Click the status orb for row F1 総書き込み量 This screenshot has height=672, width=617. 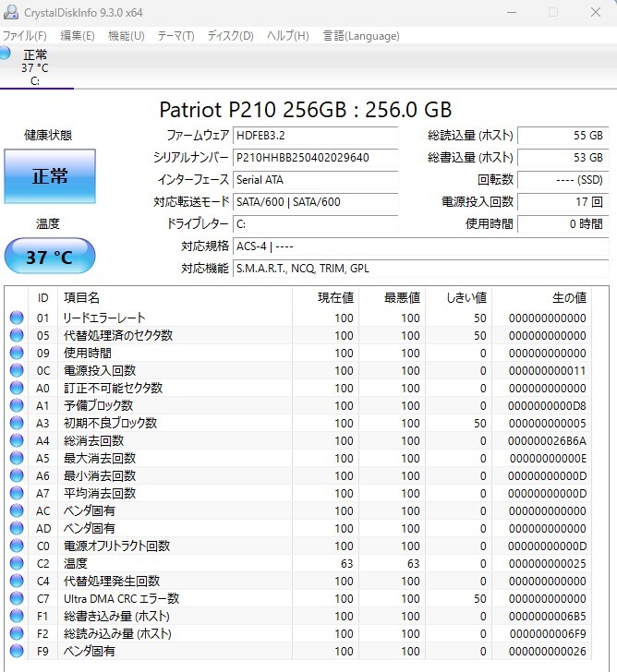(17, 616)
